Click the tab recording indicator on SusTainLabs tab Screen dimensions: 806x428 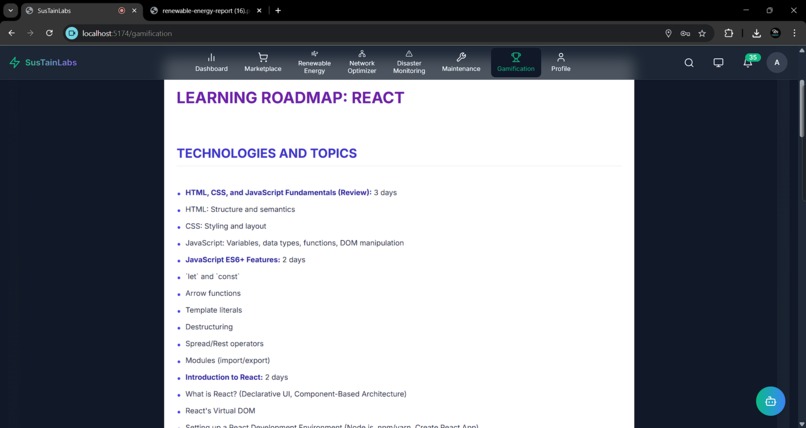[x=122, y=10]
